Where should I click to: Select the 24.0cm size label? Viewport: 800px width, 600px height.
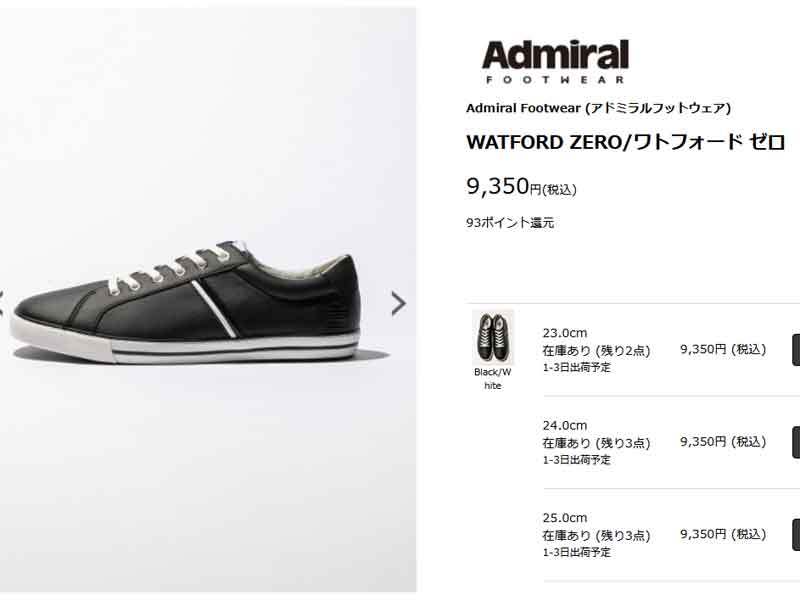tap(565, 426)
